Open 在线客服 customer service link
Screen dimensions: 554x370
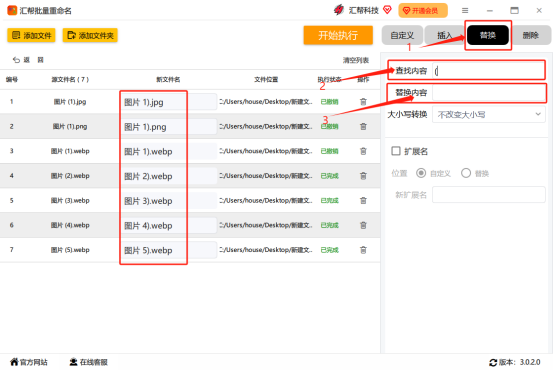(x=88, y=362)
